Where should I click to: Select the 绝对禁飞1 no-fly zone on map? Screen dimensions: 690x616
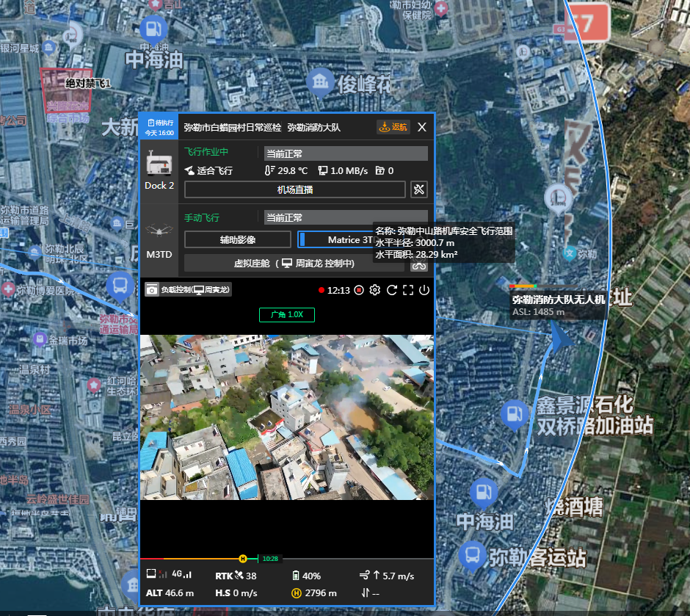66,92
